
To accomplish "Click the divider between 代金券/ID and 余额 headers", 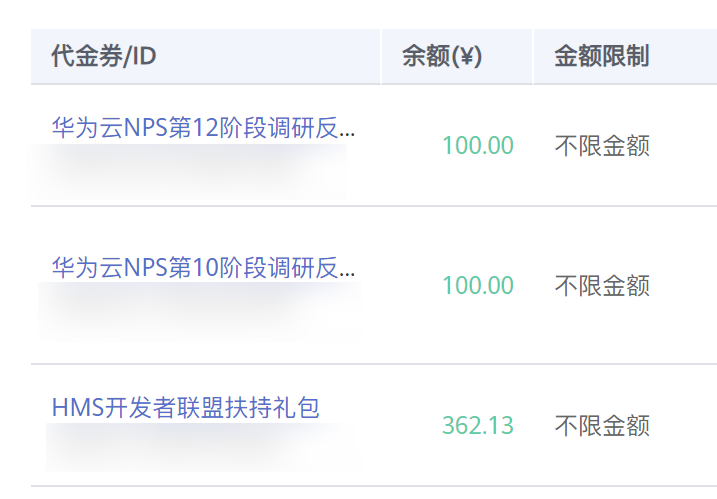I will pyautogui.click(x=381, y=56).
